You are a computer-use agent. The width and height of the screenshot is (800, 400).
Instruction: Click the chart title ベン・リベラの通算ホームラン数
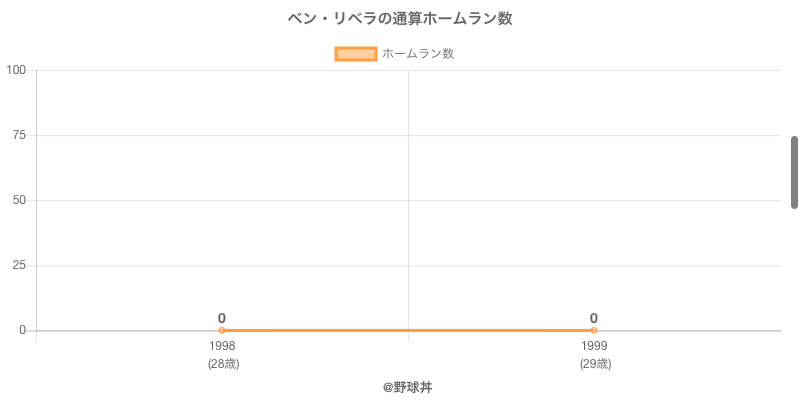(x=400, y=19)
